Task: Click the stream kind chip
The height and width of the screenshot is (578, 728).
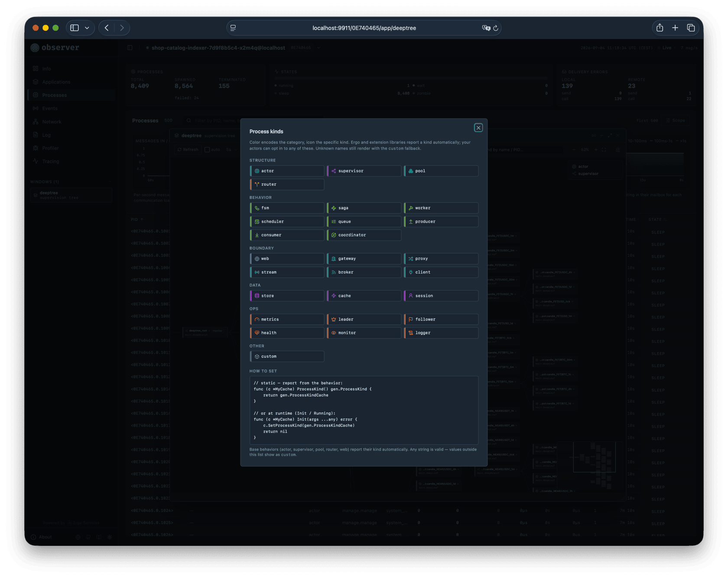Action: [x=287, y=272]
